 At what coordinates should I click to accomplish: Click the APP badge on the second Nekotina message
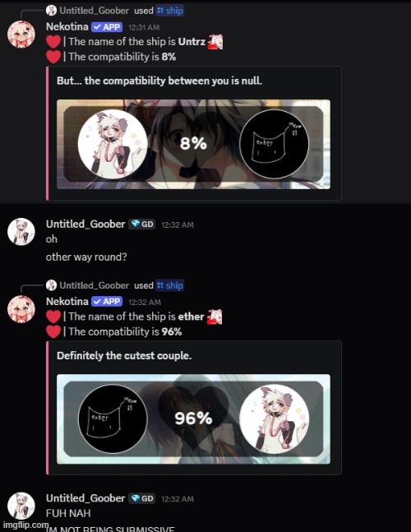tap(107, 301)
